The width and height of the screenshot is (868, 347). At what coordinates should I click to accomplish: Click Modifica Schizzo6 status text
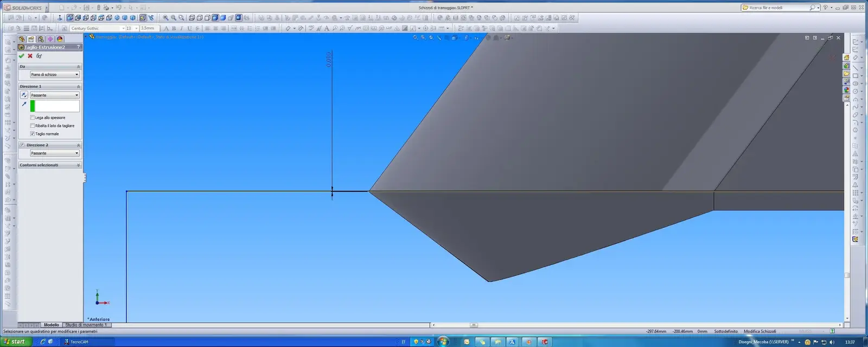tap(759, 331)
